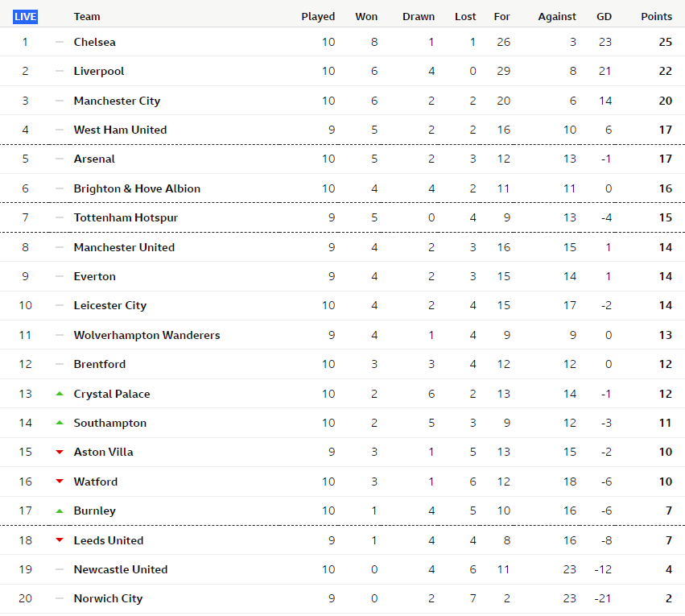The image size is (685, 616).
Task: Click Crystal Palace's green up arrow
Action: (60, 394)
